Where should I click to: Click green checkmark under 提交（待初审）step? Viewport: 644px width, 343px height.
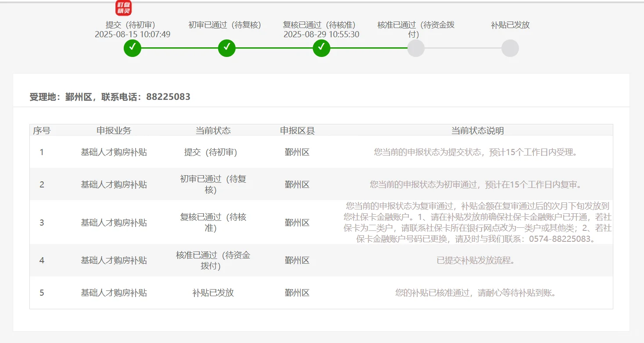click(x=132, y=48)
